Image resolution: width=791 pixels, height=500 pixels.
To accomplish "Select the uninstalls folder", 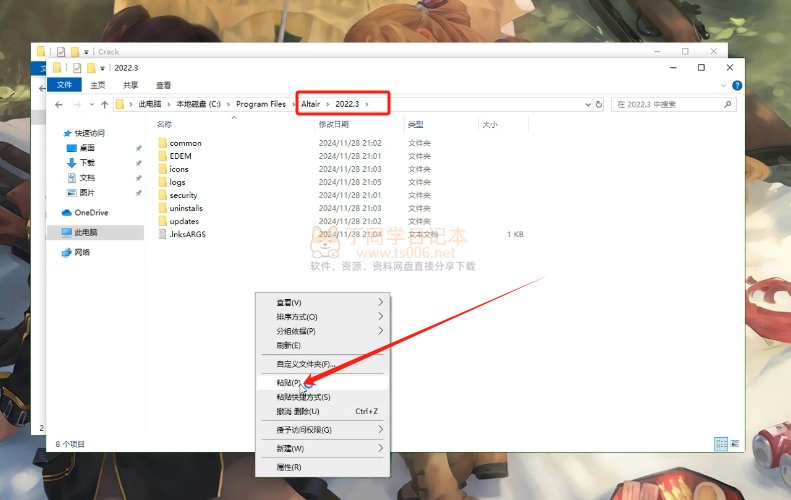I will tap(186, 208).
